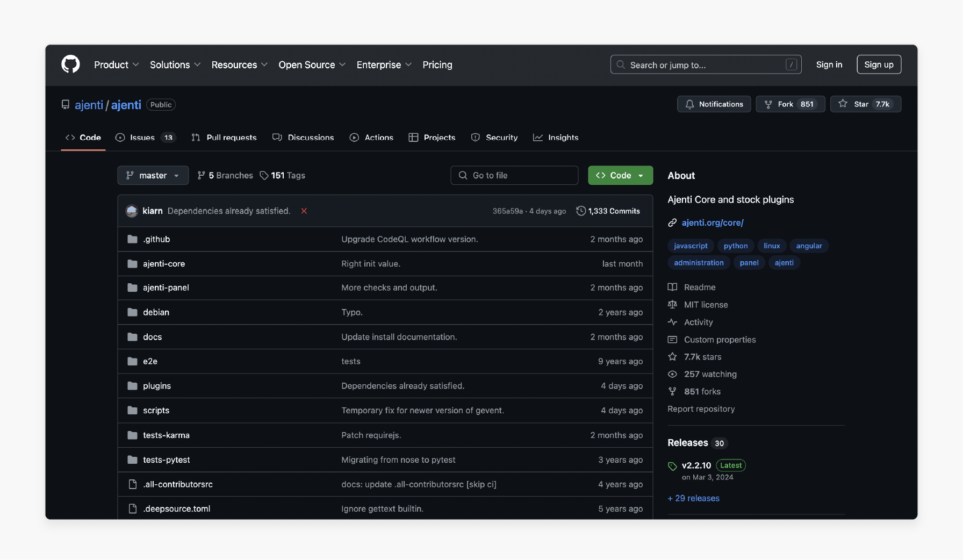Screen dimensions: 963x560
Task: Click the fork icon in Fork button
Action: click(768, 104)
